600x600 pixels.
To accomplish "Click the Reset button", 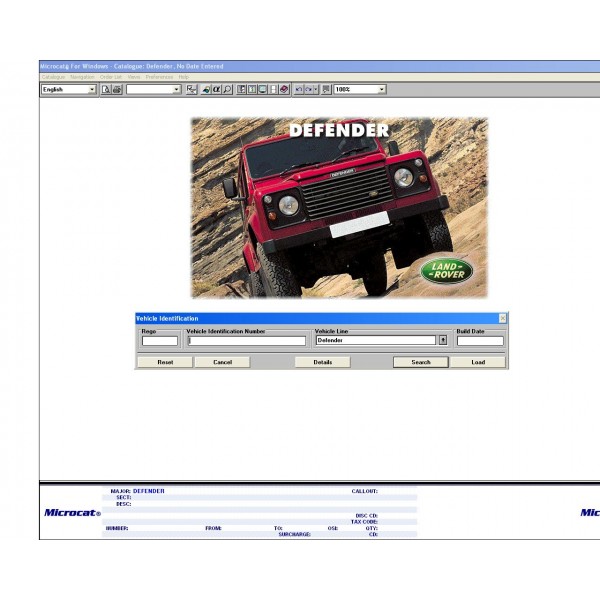I will pos(165,362).
